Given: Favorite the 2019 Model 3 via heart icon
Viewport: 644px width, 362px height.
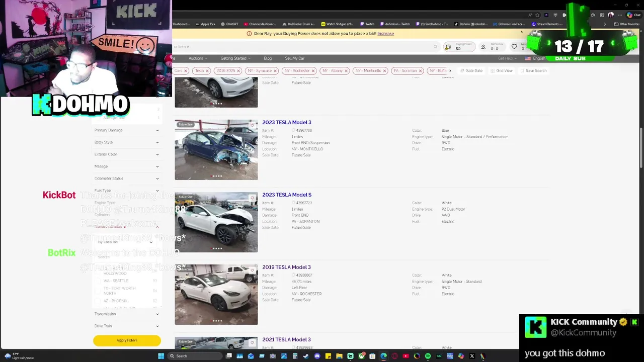Looking at the screenshot, I should click(x=253, y=270).
